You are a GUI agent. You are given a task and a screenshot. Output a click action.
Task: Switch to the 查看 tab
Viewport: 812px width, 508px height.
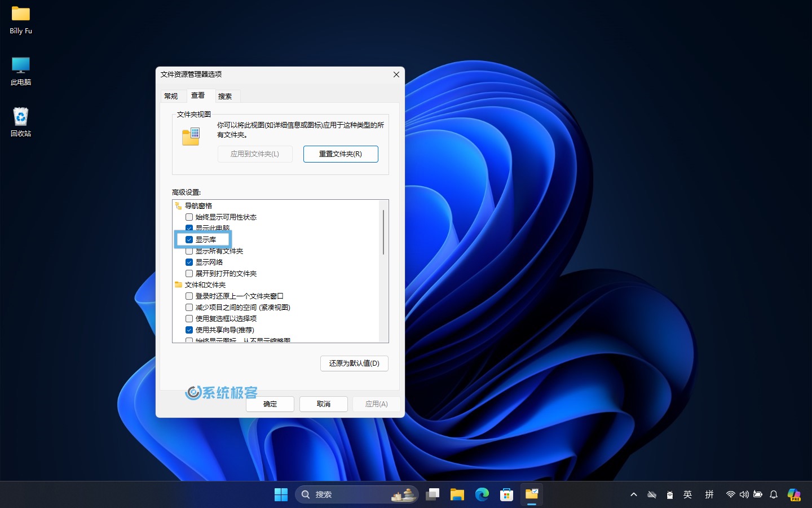[198, 95]
